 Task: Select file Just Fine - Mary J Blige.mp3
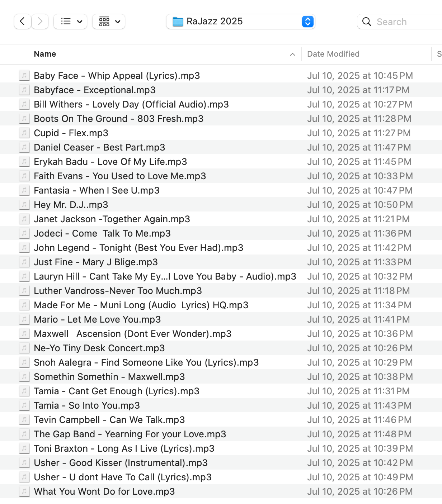(96, 262)
